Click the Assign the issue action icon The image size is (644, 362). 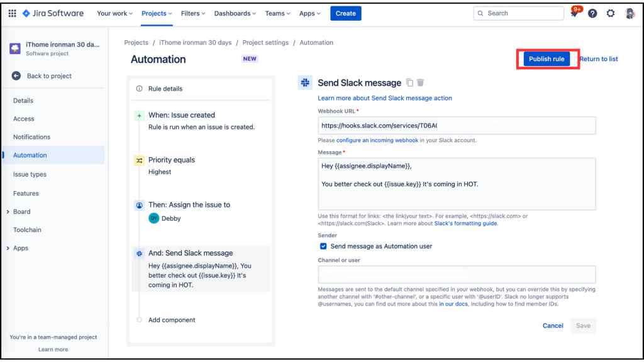(139, 206)
